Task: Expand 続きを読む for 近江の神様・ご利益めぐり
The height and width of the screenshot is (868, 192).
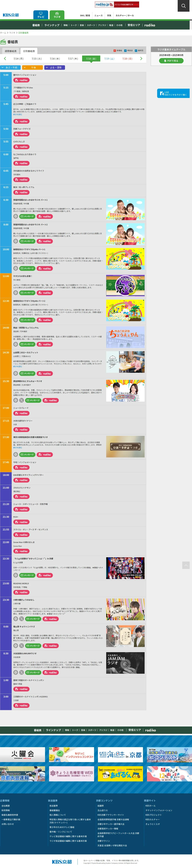Action: tap(18, 115)
